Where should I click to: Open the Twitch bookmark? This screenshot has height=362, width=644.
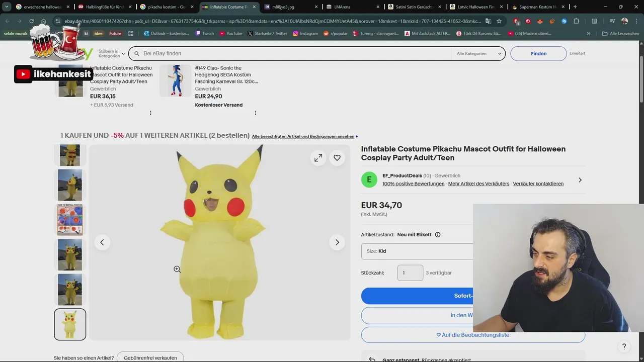coord(205,33)
